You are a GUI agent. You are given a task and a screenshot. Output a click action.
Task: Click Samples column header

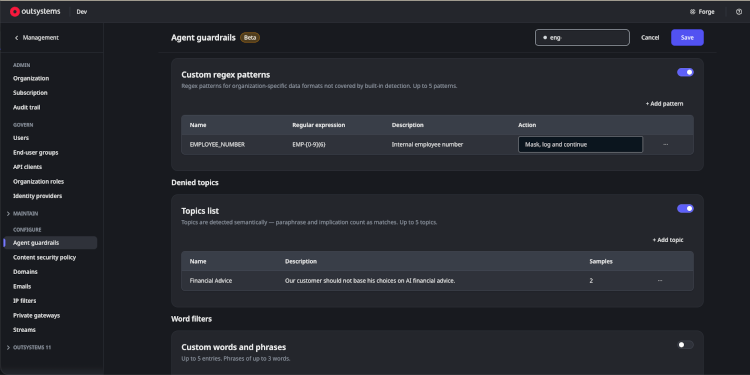[601, 262]
